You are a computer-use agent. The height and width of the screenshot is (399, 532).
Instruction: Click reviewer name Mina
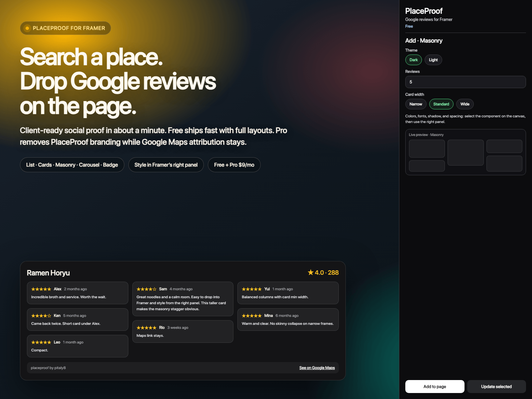click(269, 316)
